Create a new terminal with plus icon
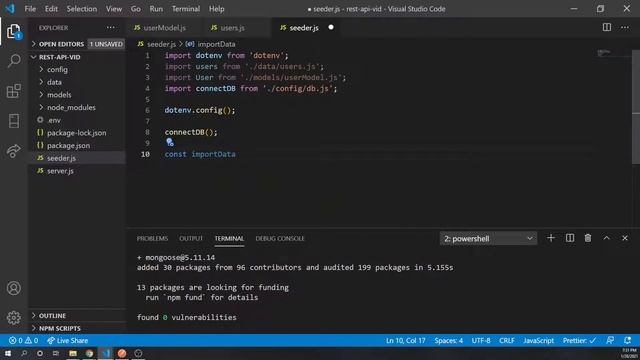 [x=551, y=238]
